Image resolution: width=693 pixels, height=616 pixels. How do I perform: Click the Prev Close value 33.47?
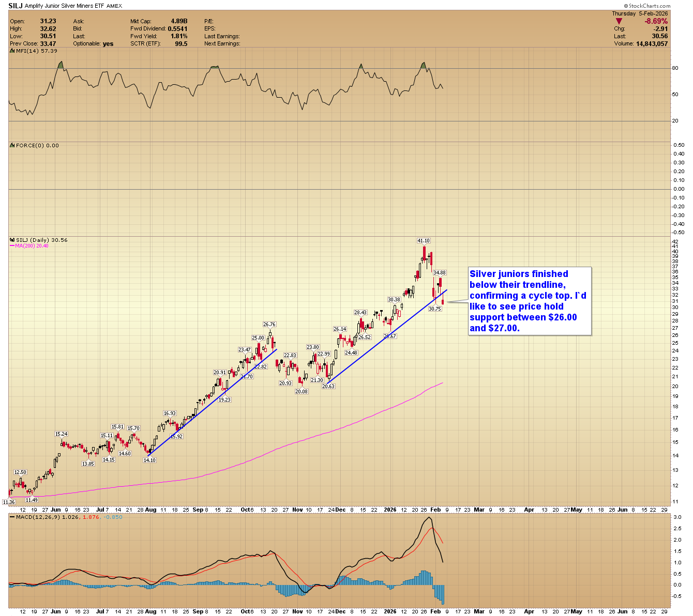click(x=48, y=43)
